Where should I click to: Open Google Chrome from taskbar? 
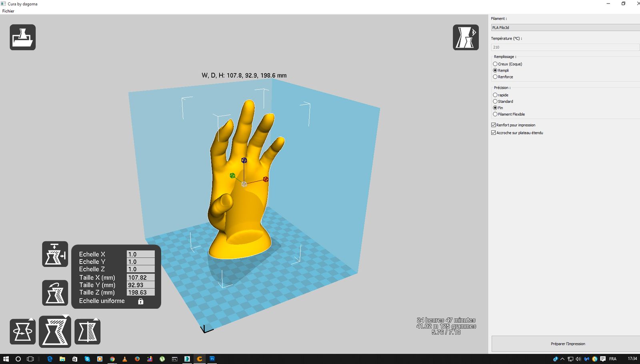(112, 359)
